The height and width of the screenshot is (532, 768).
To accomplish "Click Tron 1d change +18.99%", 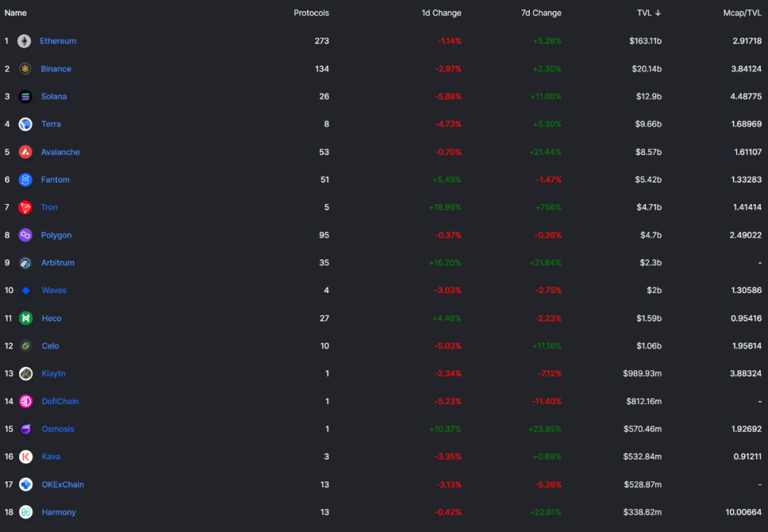I will (x=444, y=207).
